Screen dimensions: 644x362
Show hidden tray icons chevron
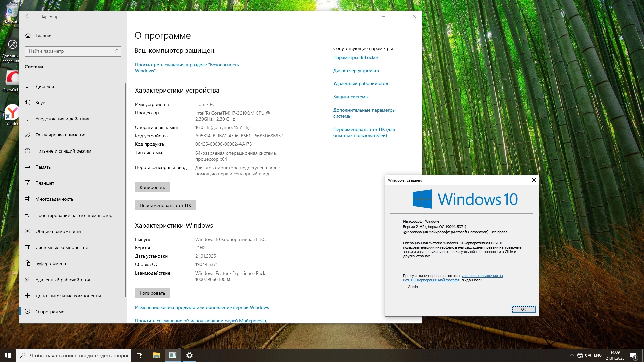(572, 355)
